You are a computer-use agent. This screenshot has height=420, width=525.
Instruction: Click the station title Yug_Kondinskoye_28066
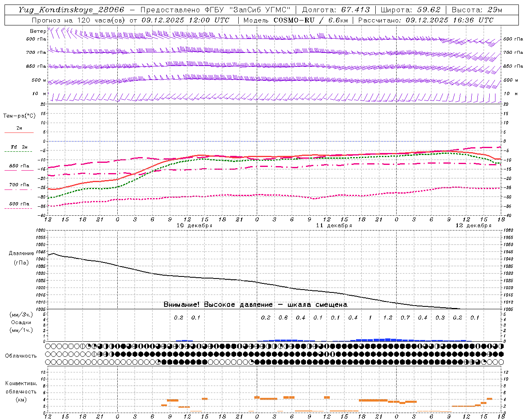(x=71, y=10)
